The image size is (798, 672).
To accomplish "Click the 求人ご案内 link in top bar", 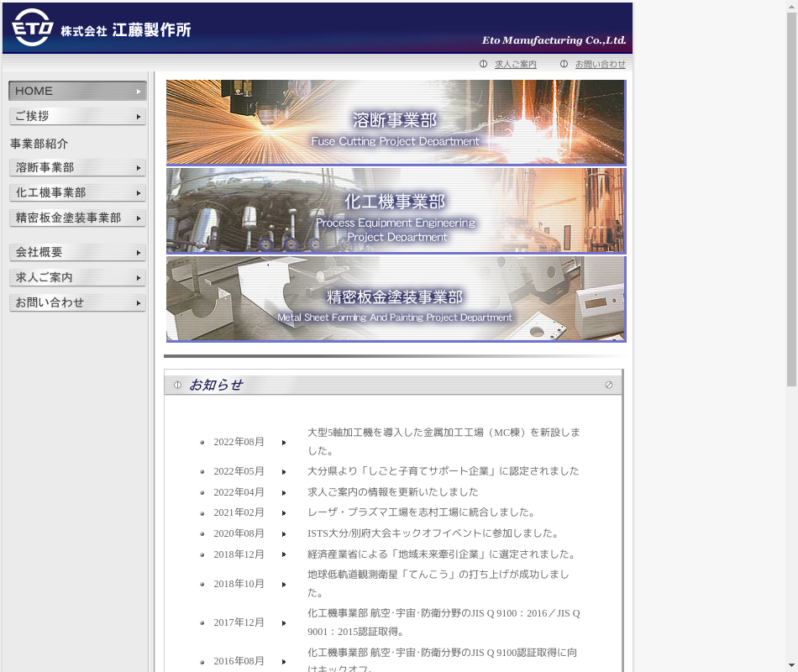I will (x=515, y=64).
